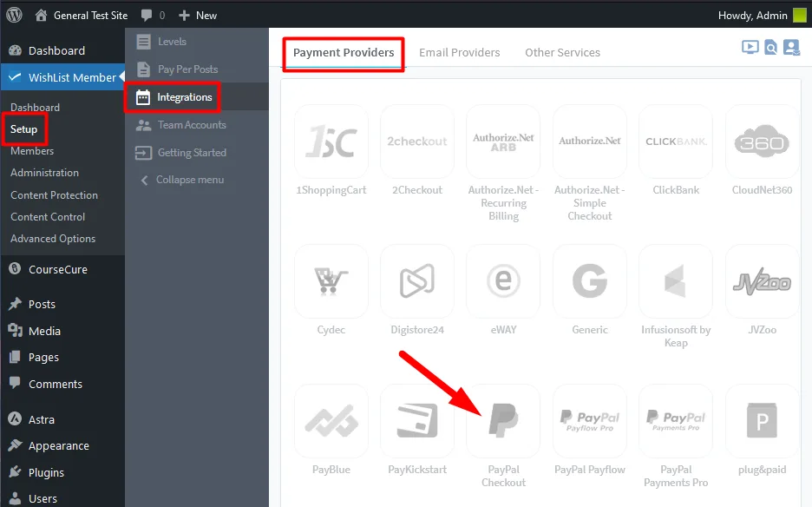The image size is (812, 507).
Task: Click the search documentation icon
Action: pyautogui.click(x=770, y=47)
